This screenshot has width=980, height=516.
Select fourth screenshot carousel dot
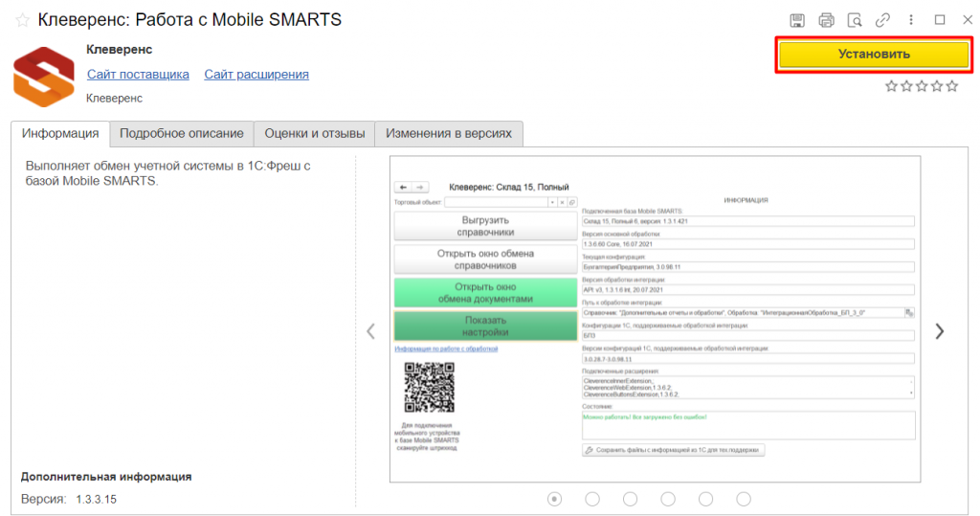point(668,499)
